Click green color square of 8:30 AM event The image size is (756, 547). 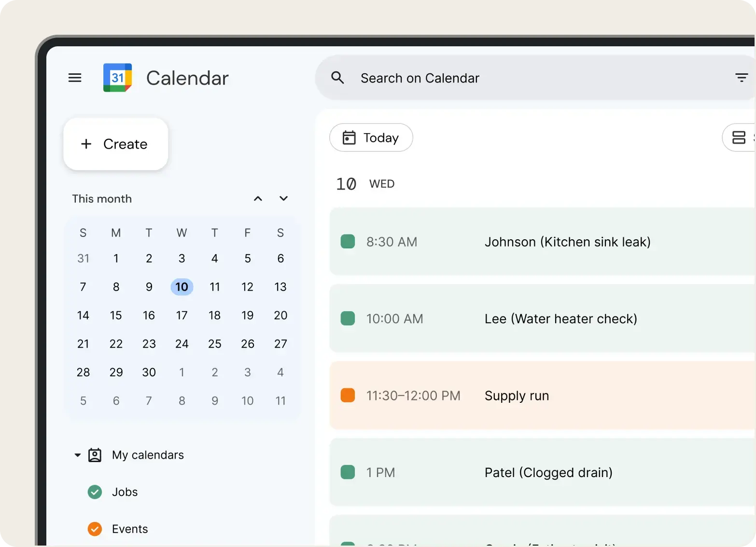pos(348,241)
